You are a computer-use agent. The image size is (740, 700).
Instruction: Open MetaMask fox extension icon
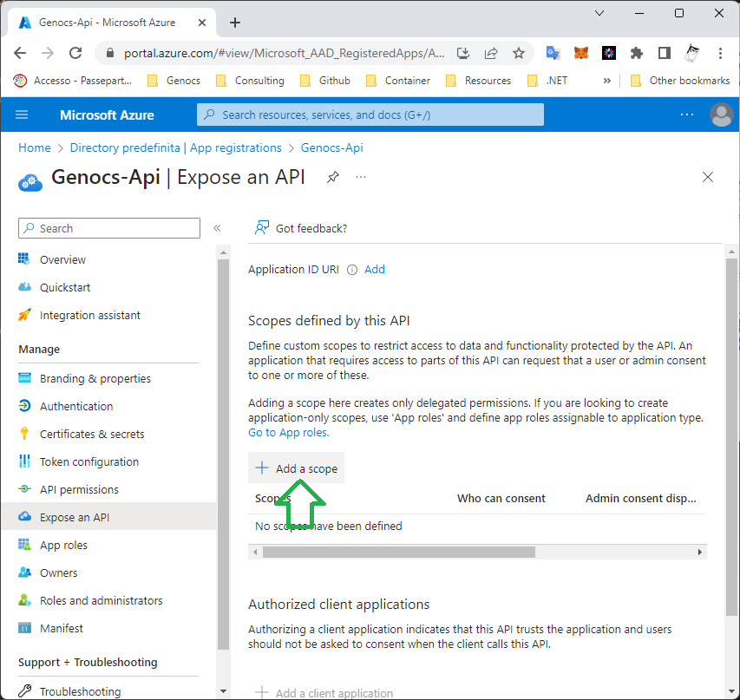(x=581, y=53)
